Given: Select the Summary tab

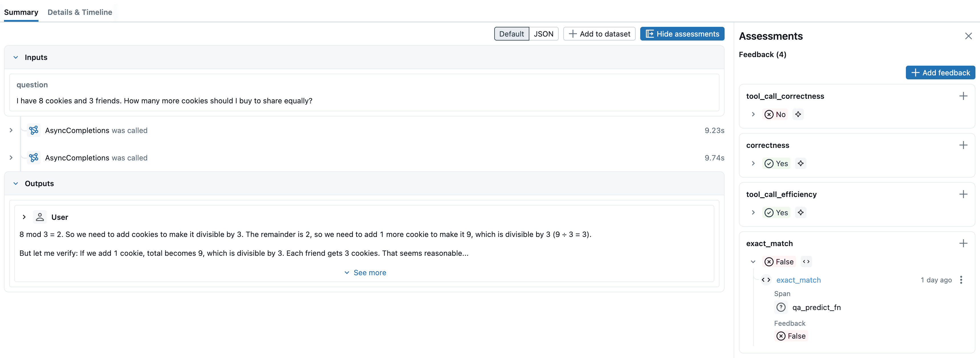Looking at the screenshot, I should click(x=21, y=12).
